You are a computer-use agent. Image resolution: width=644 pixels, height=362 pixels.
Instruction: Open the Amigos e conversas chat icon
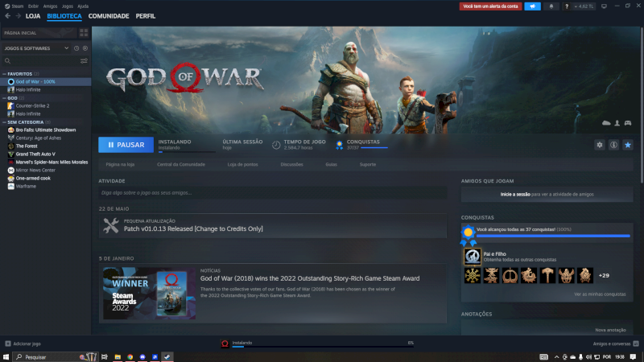(x=636, y=343)
